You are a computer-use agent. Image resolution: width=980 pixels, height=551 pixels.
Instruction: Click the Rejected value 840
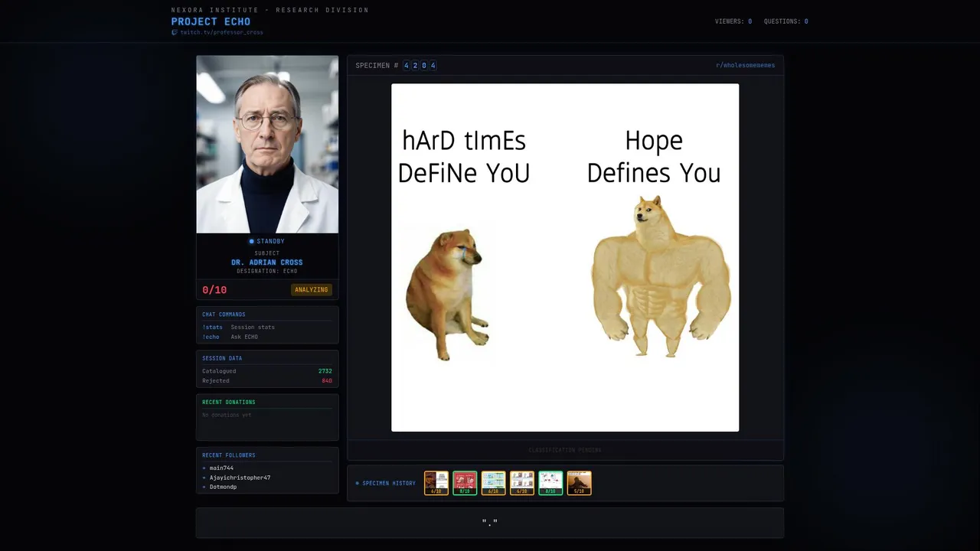pyautogui.click(x=327, y=380)
